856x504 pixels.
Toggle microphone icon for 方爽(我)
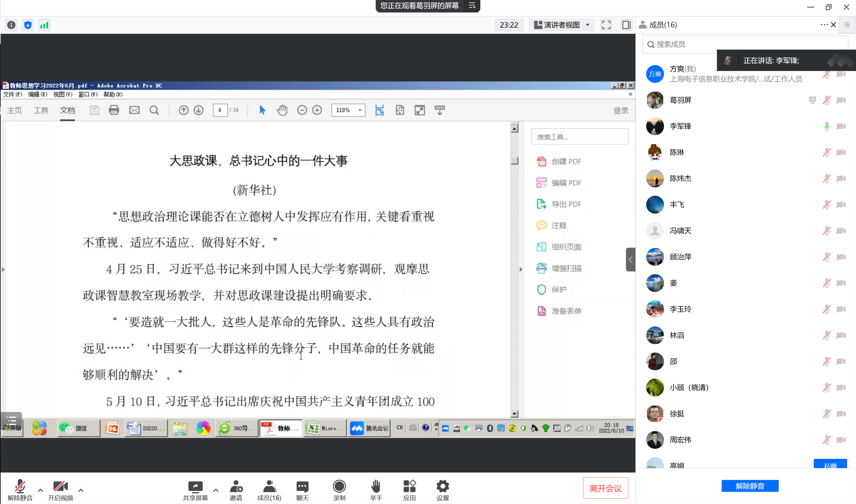point(827,74)
